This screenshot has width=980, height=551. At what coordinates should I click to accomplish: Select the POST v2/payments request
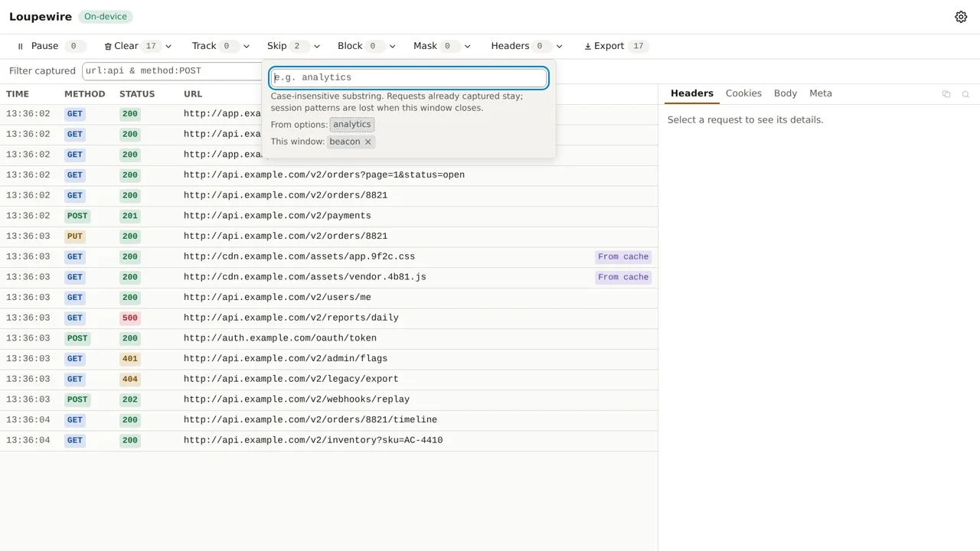[x=328, y=216]
